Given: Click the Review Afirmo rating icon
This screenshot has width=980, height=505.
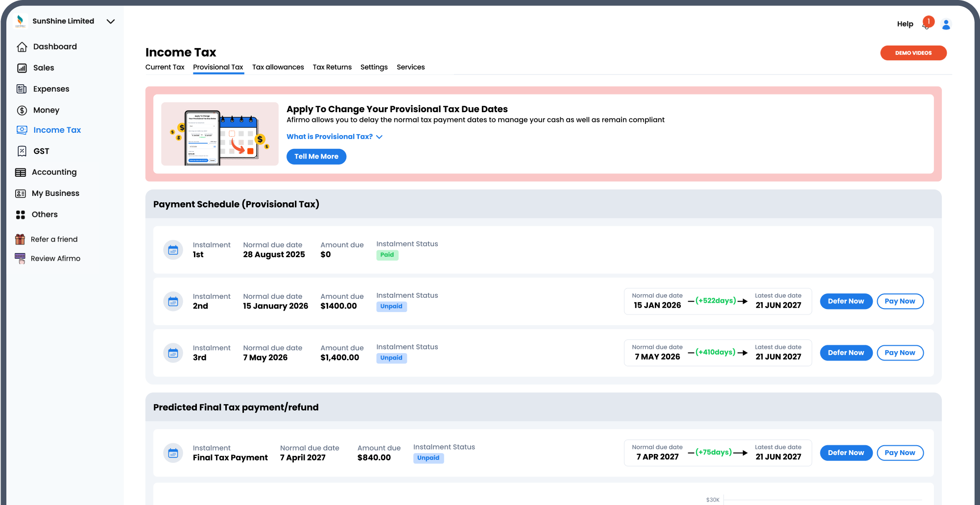Looking at the screenshot, I should (20, 259).
